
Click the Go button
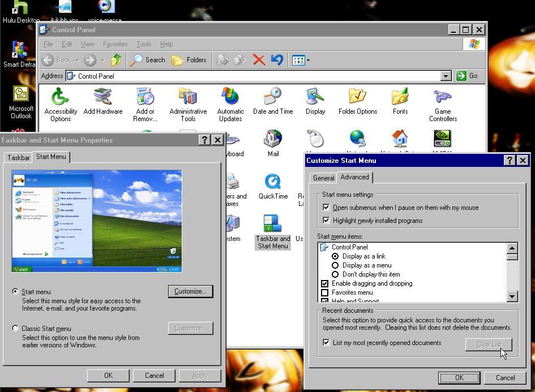[x=467, y=76]
